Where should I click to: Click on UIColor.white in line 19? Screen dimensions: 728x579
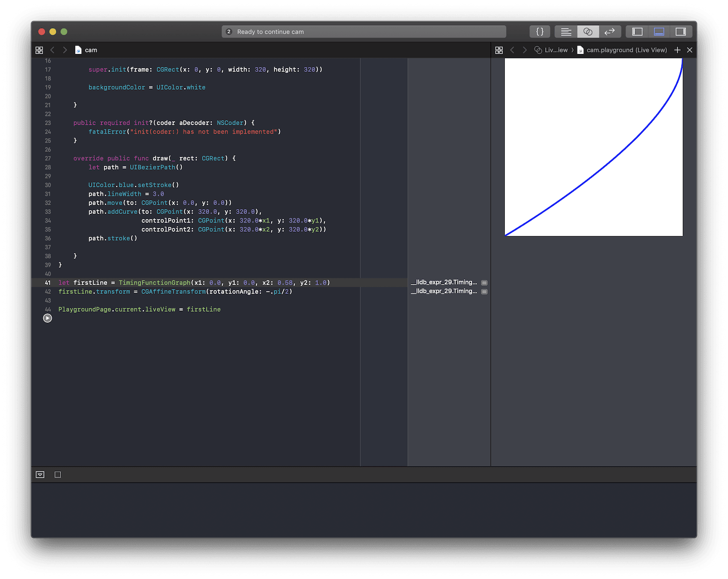(x=181, y=87)
